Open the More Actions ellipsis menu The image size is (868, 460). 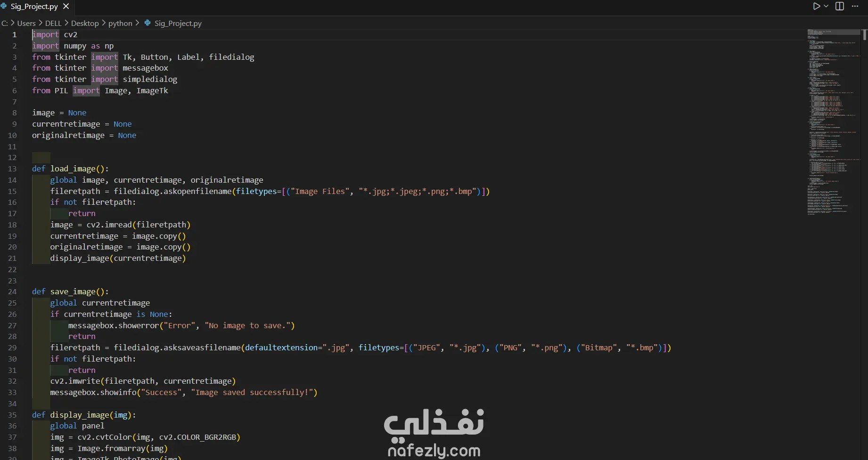point(855,6)
